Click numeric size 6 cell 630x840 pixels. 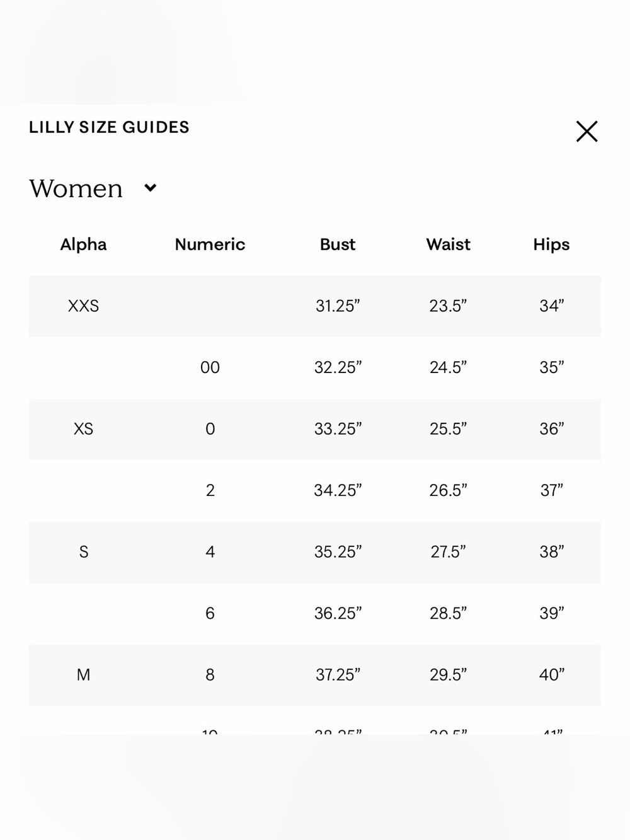point(210,613)
